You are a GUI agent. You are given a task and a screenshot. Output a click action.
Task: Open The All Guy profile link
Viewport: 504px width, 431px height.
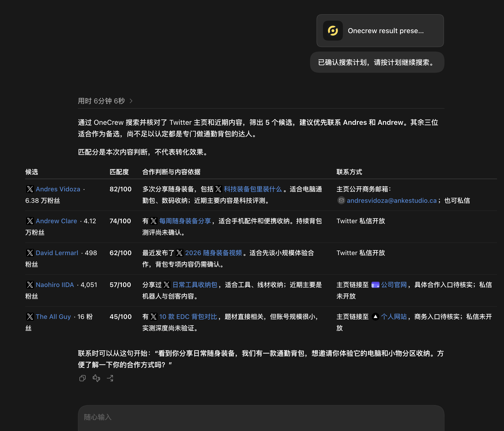(x=53, y=317)
